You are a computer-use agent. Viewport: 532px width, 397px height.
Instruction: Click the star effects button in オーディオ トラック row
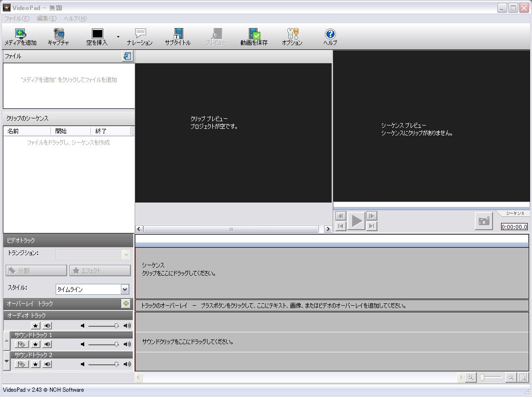coord(35,326)
